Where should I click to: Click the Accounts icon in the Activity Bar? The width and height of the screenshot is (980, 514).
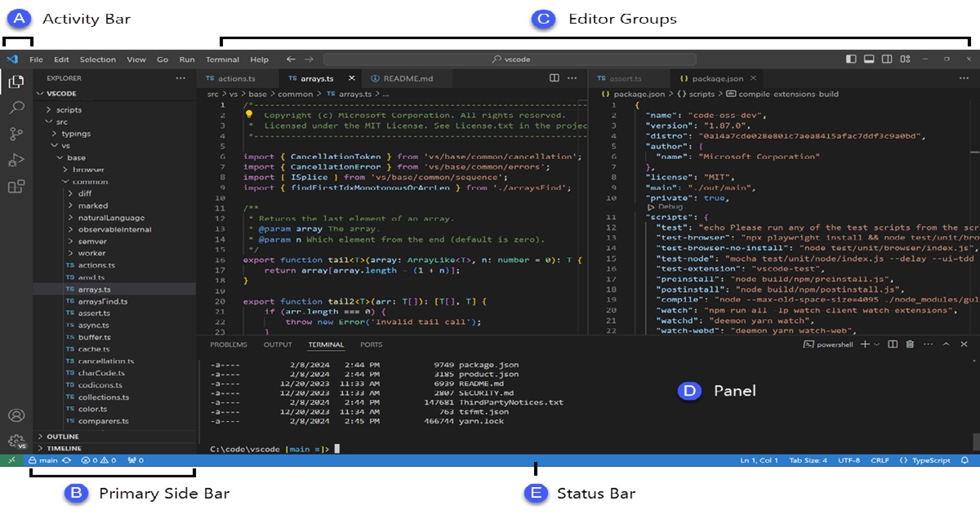(16, 415)
